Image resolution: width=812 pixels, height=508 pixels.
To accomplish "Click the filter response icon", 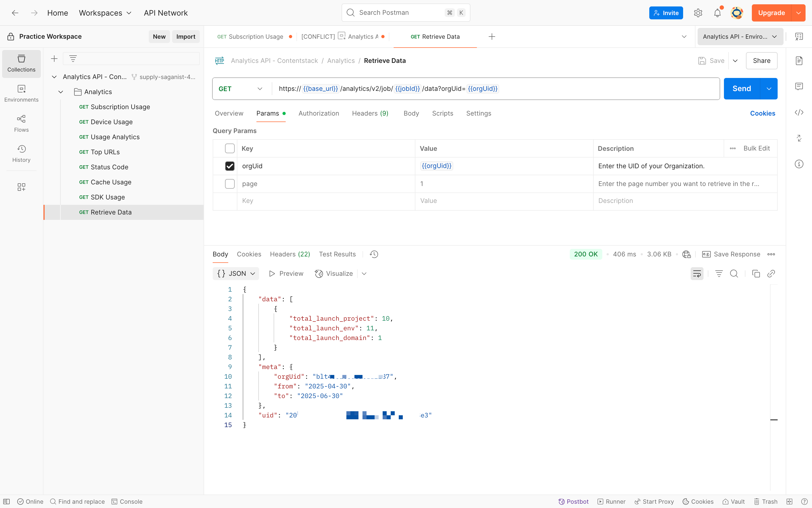I will coord(719,274).
